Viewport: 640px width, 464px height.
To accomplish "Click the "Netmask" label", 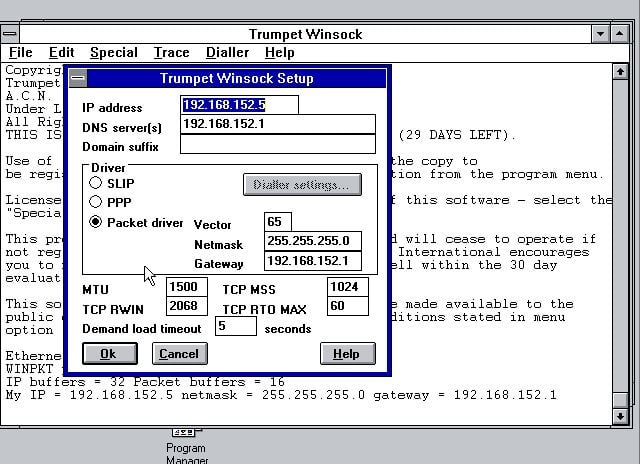I will coord(218,244).
